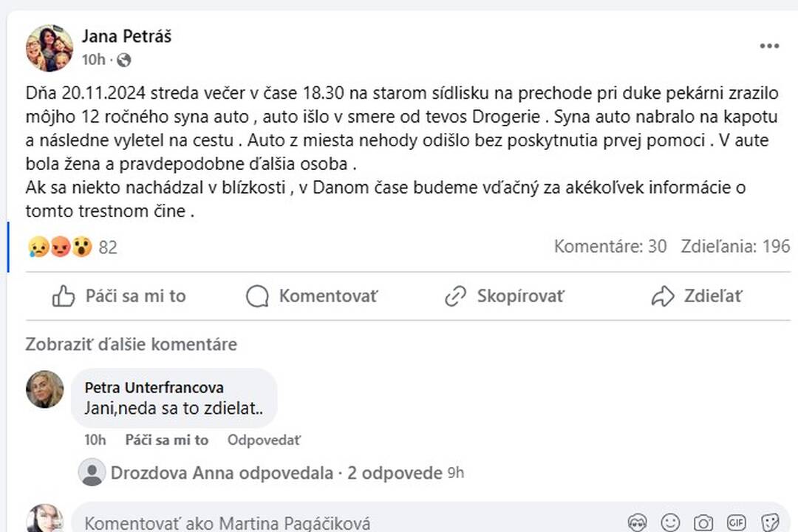Reply to Petra's comment via Odpovedať
Viewport: 798px width, 532px height.
click(x=264, y=440)
